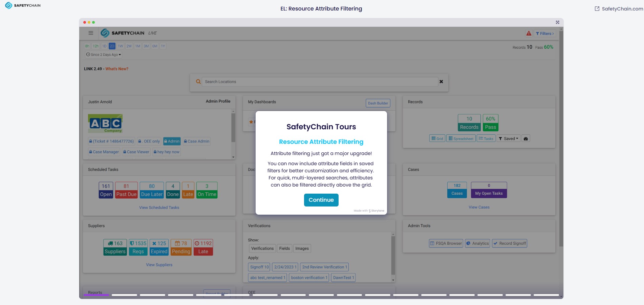Select the Case Manager role tag
The image size is (644, 305).
click(x=104, y=152)
